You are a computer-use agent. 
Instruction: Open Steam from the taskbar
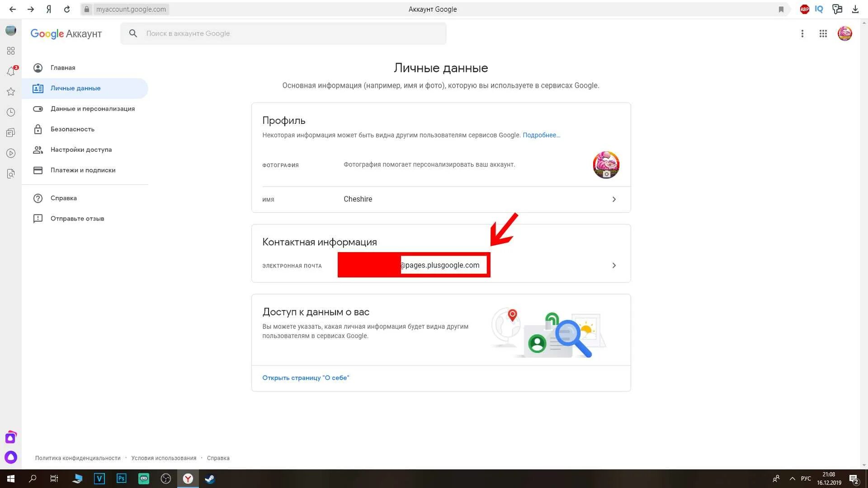point(210,479)
